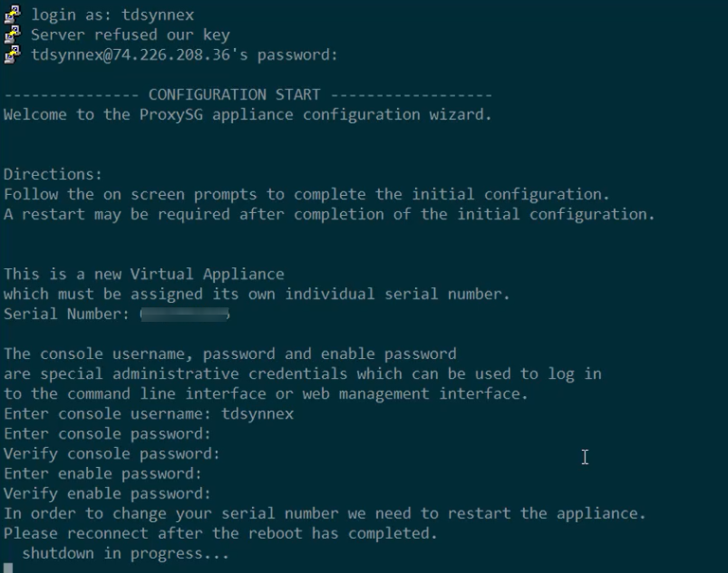Click the PuTTY icon beside "Server refused our key"

[x=13, y=34]
